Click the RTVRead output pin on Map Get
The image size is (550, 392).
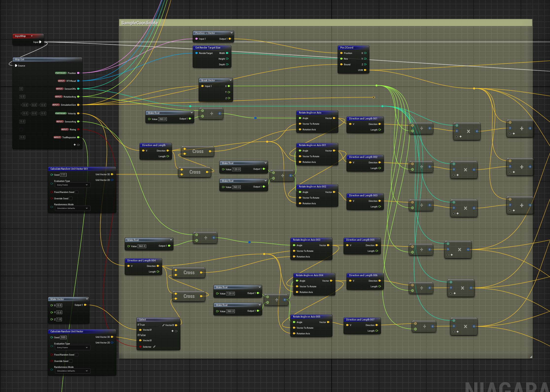click(78, 81)
